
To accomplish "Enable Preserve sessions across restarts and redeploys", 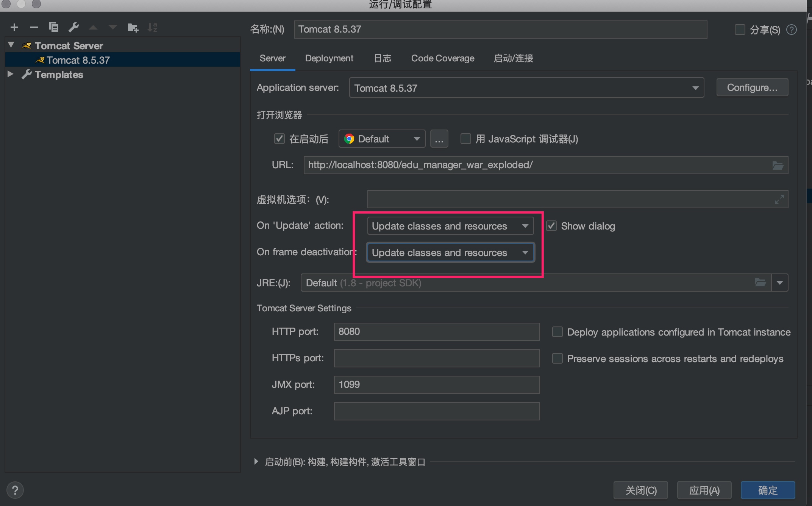I will coord(557,358).
